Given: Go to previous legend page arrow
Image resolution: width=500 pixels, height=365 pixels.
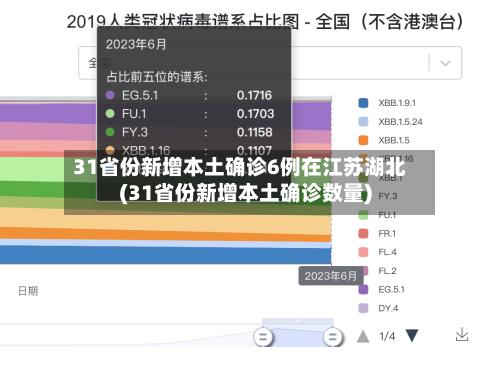Looking at the screenshot, I should pyautogui.click(x=363, y=336).
